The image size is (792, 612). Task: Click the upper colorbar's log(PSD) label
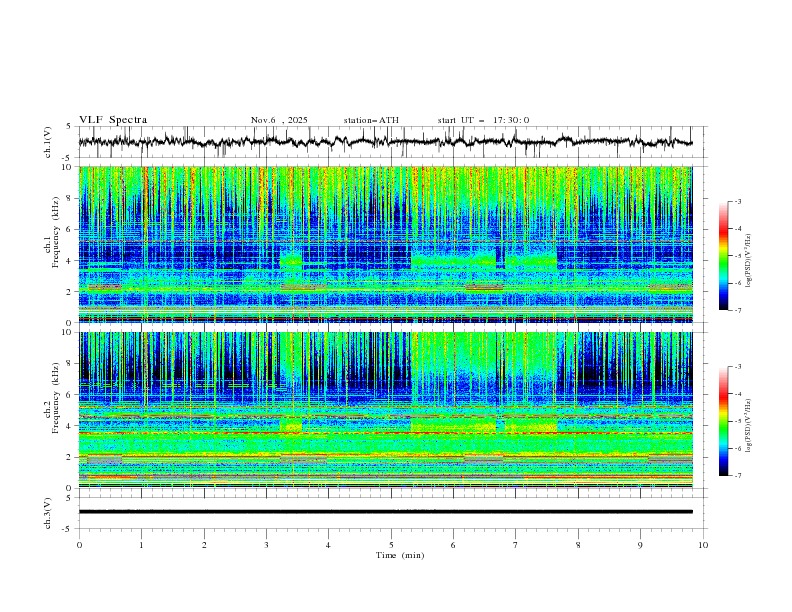749,261
